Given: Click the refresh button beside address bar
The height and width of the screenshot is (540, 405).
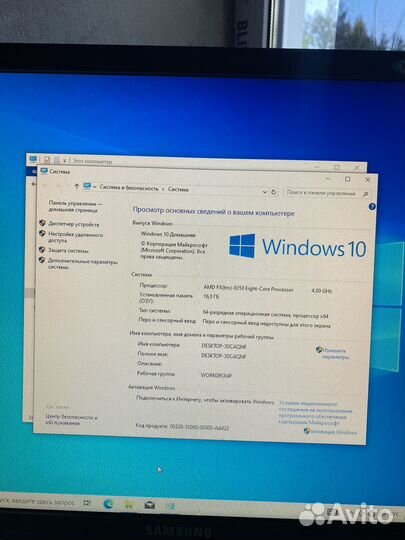Looking at the screenshot, I should (273, 192).
